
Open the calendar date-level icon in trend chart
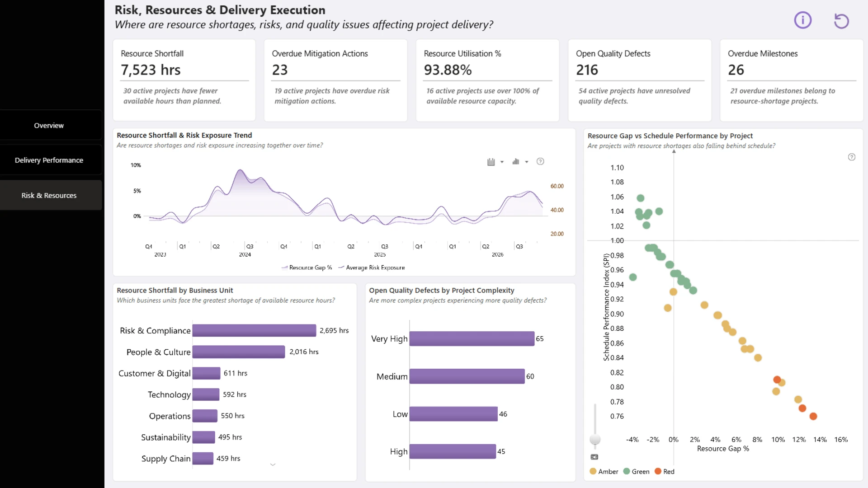pyautogui.click(x=491, y=162)
